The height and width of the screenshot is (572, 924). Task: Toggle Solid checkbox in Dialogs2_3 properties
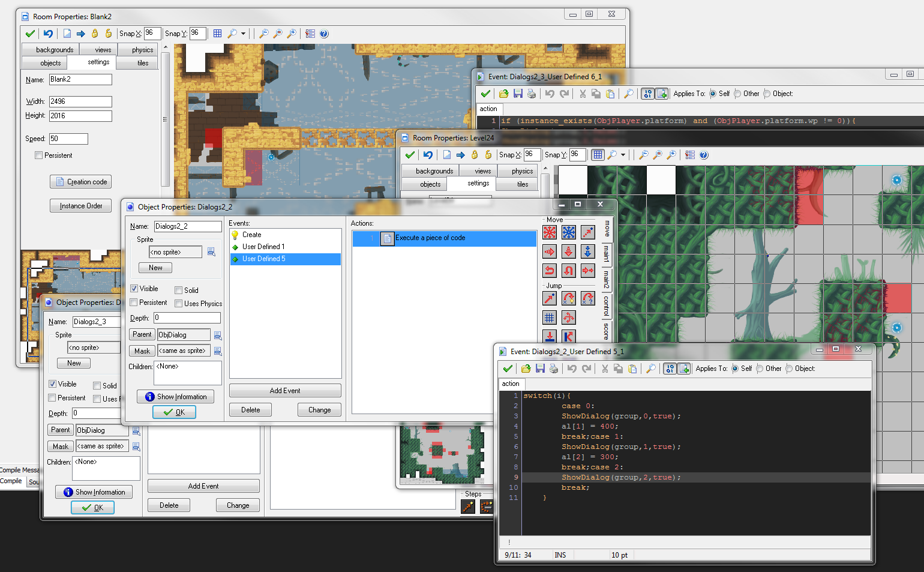point(97,386)
